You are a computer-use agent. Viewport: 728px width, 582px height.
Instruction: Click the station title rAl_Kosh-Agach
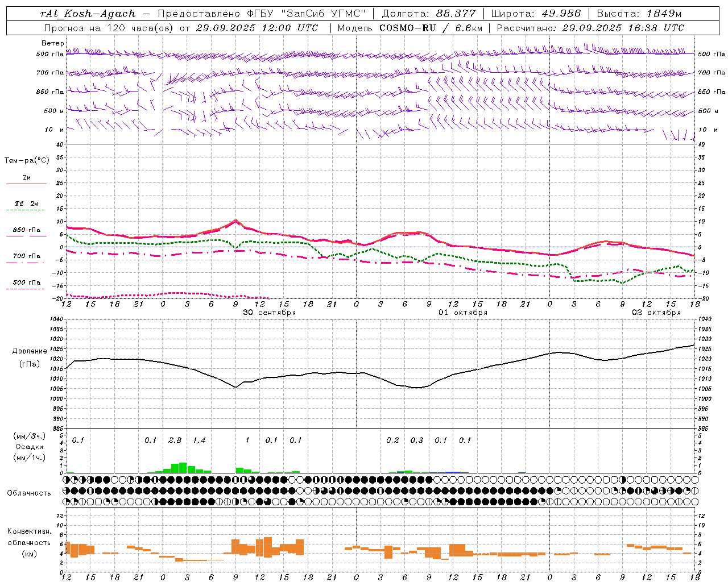(x=88, y=14)
